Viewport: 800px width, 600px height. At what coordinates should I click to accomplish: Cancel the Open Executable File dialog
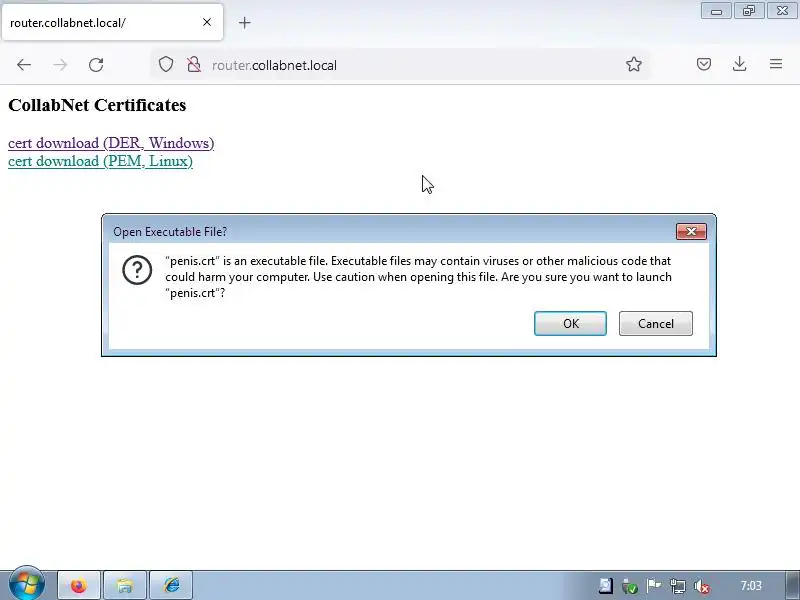(x=656, y=323)
